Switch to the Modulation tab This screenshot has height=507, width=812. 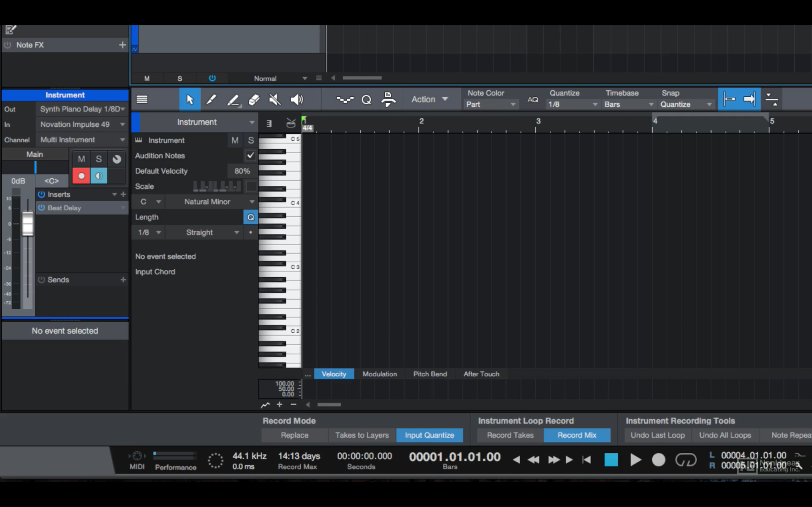[379, 374]
